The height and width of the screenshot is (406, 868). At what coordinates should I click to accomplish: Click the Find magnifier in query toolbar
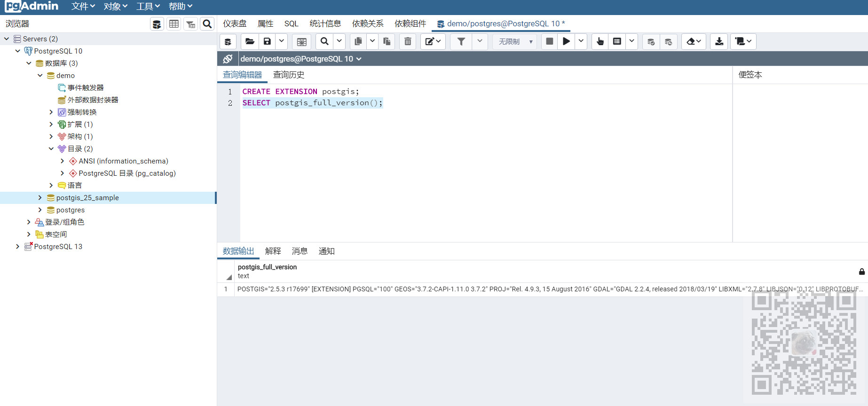tap(324, 41)
